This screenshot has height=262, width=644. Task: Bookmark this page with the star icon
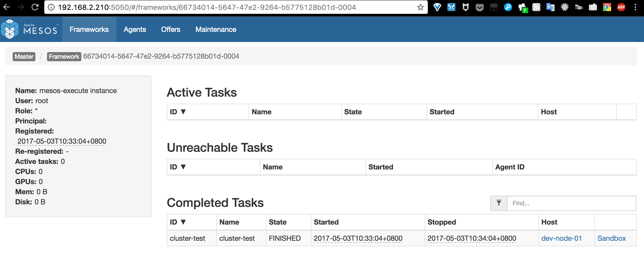[420, 7]
